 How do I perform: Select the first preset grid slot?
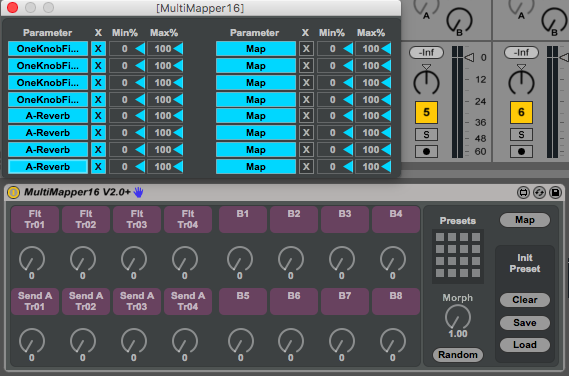440,237
